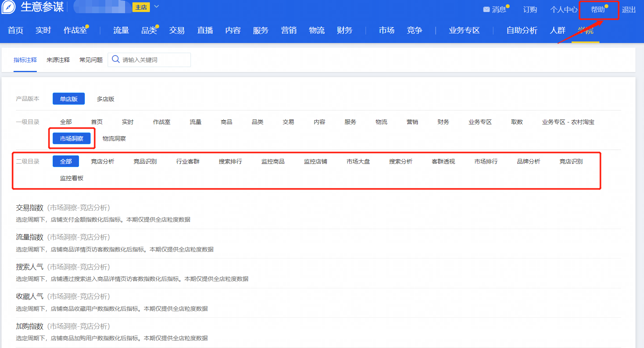Select 单店版 product version

[69, 99]
